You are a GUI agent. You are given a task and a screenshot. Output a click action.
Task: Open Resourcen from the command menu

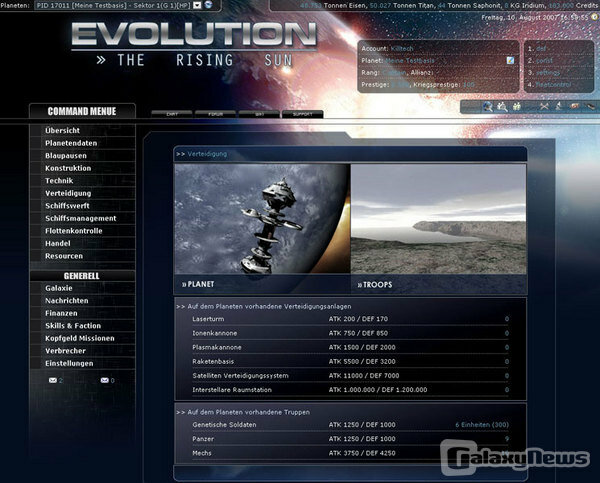pos(64,256)
